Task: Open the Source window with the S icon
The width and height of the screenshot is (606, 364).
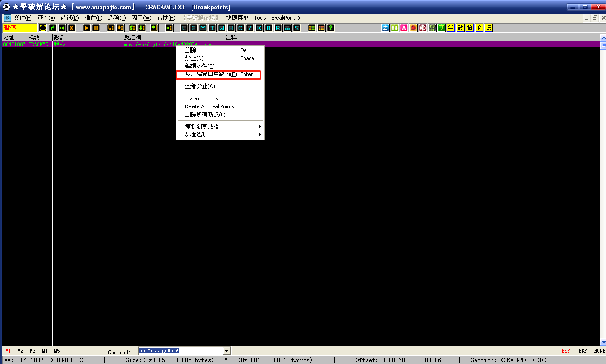Action: [297, 28]
